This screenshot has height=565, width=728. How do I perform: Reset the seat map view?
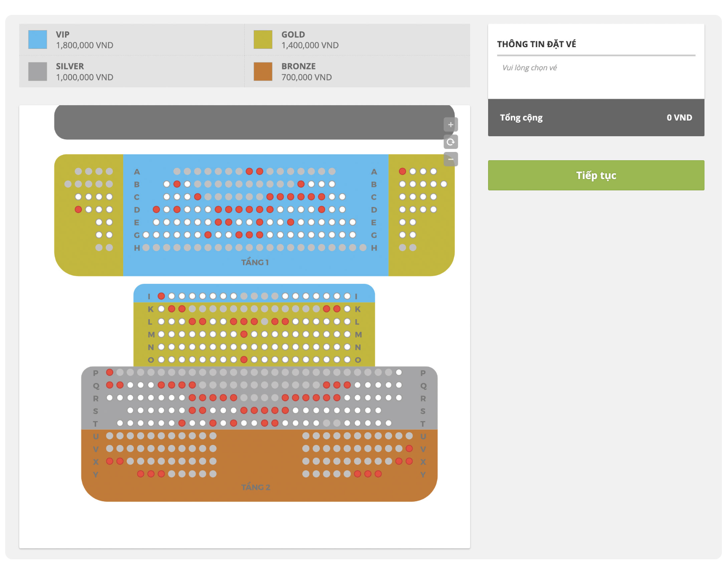[x=451, y=142]
